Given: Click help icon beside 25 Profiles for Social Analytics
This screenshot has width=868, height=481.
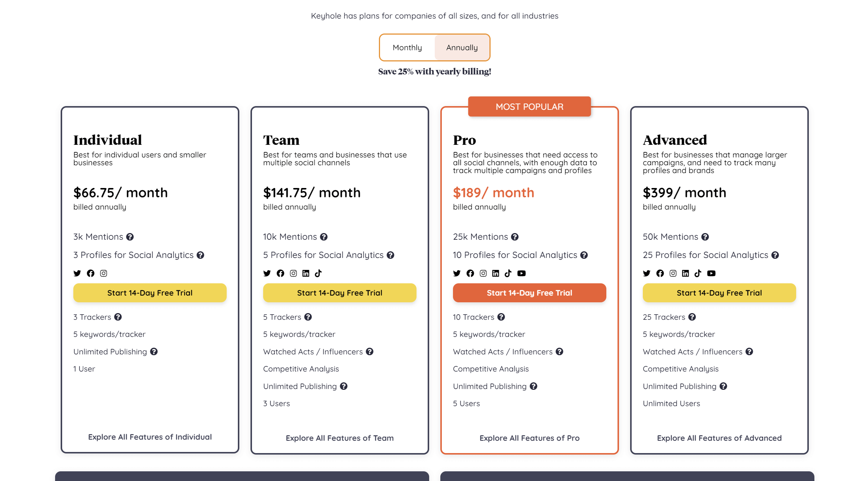Looking at the screenshot, I should (x=775, y=255).
